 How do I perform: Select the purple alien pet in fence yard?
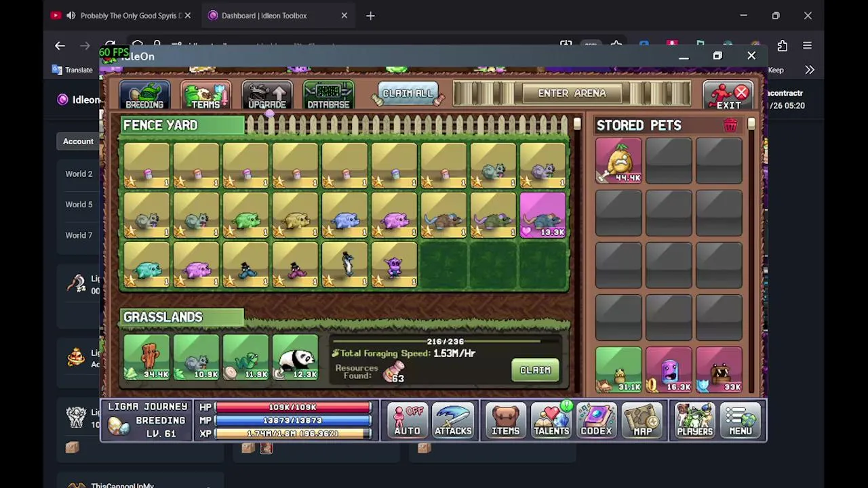tap(394, 265)
